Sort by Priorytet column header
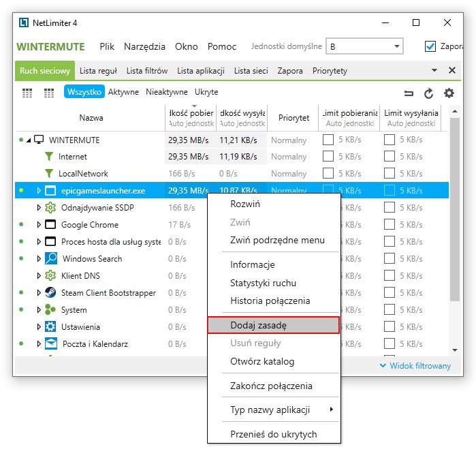The image size is (476, 462). pyautogui.click(x=293, y=118)
